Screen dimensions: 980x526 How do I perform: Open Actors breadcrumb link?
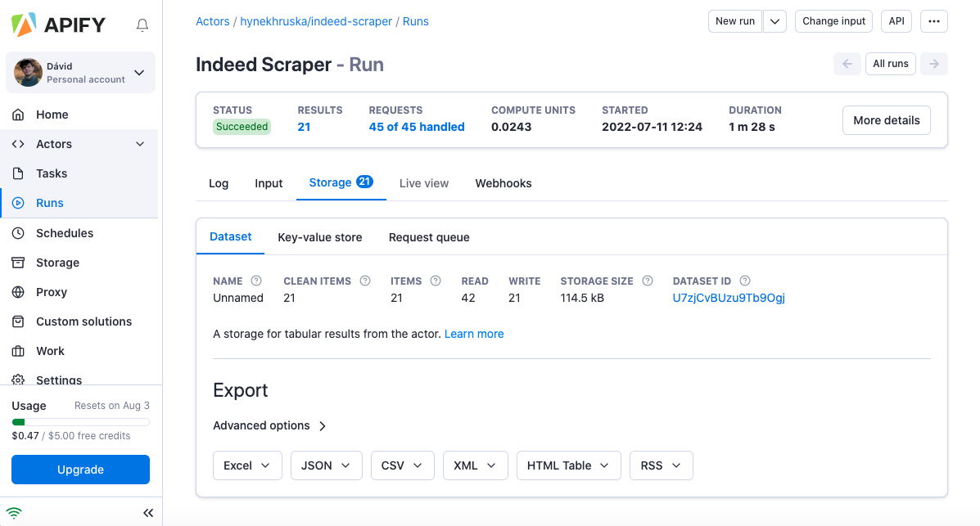213,21
